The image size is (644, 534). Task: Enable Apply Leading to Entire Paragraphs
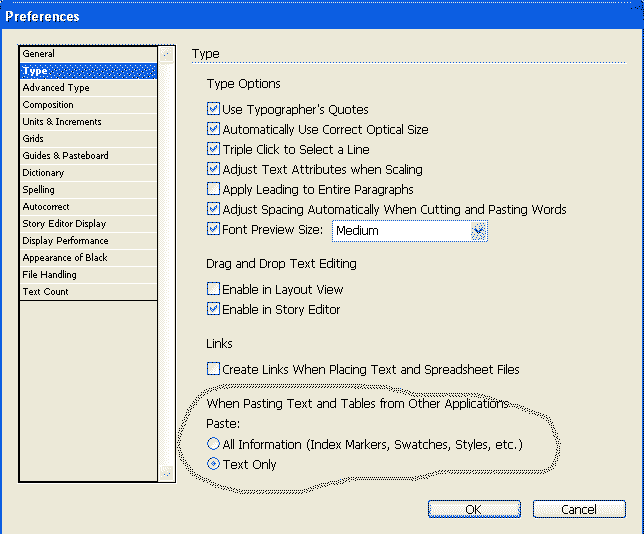coord(213,189)
